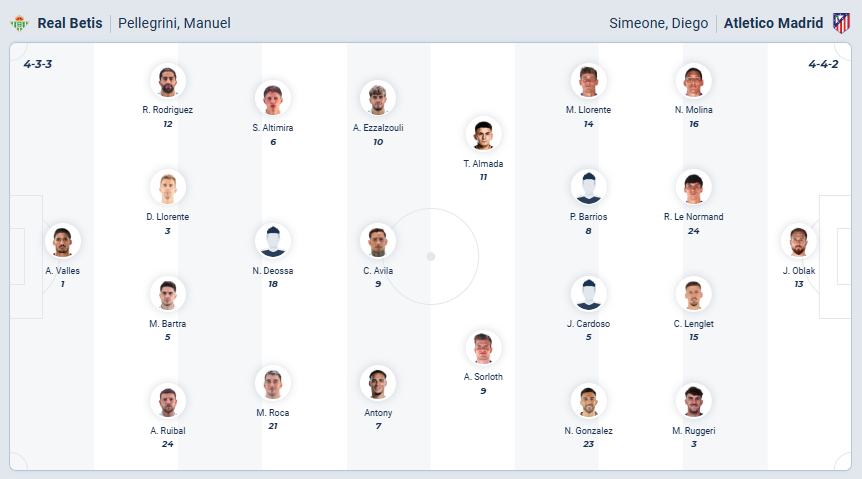The width and height of the screenshot is (862, 479).
Task: Open coach Simeone, Diego profile
Action: [x=658, y=23]
